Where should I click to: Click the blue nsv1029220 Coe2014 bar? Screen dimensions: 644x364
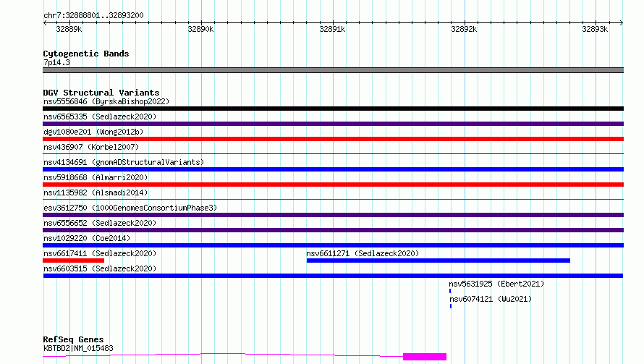[333, 245]
